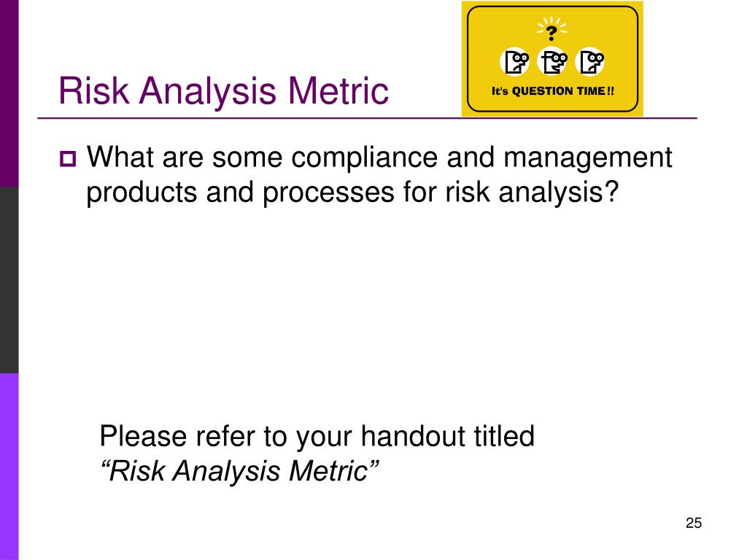The width and height of the screenshot is (747, 560).
Task: Select the middle cartoon face icon
Action: coord(552,62)
